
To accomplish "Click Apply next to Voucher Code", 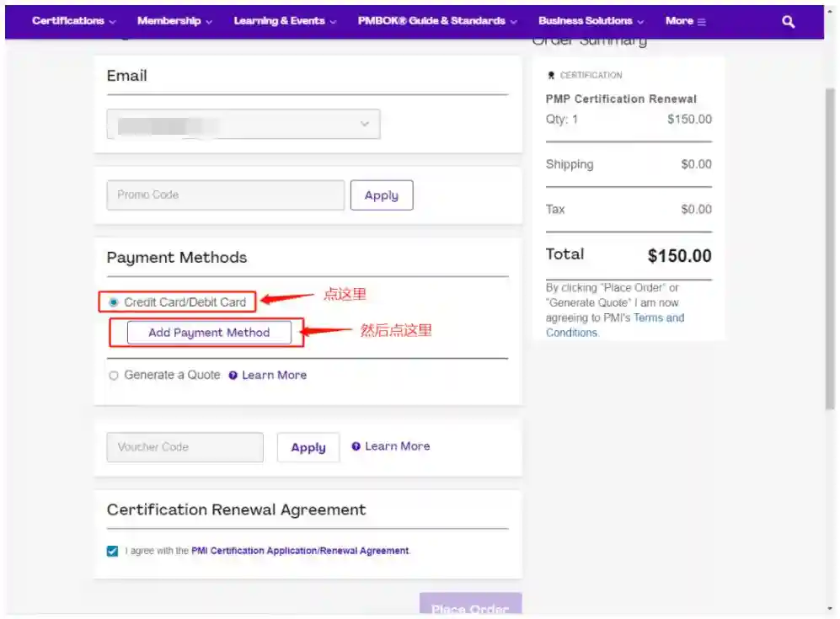I will click(x=308, y=448).
